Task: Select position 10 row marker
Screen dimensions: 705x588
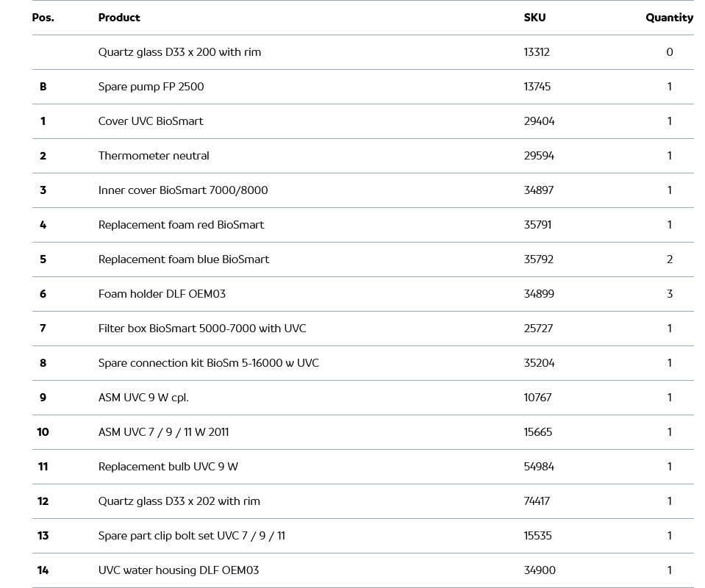Action: (43, 432)
